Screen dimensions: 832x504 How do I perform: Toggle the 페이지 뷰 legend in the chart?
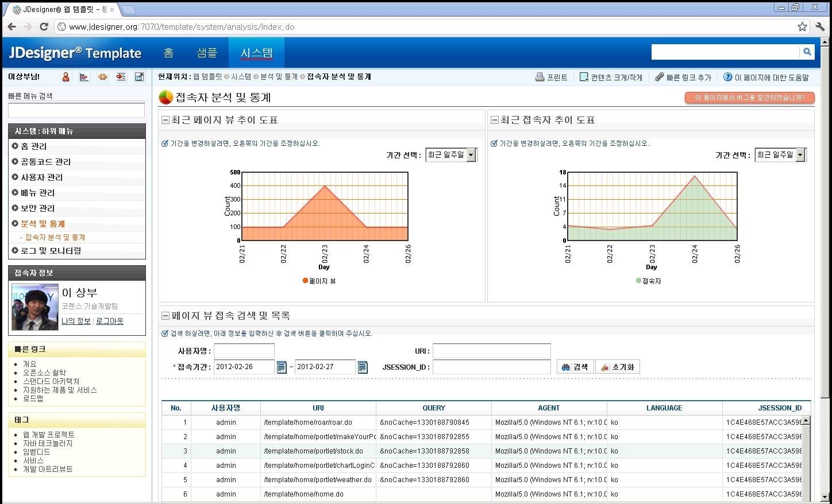[x=319, y=281]
